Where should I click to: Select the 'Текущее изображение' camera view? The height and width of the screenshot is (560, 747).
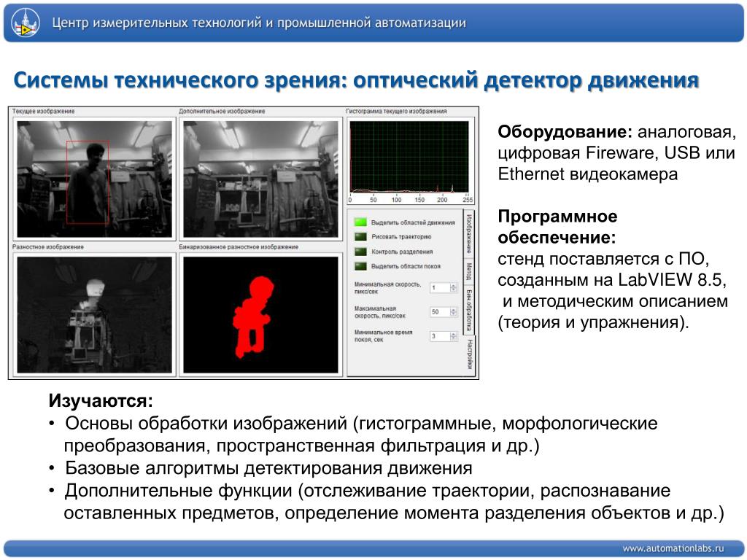click(x=94, y=179)
